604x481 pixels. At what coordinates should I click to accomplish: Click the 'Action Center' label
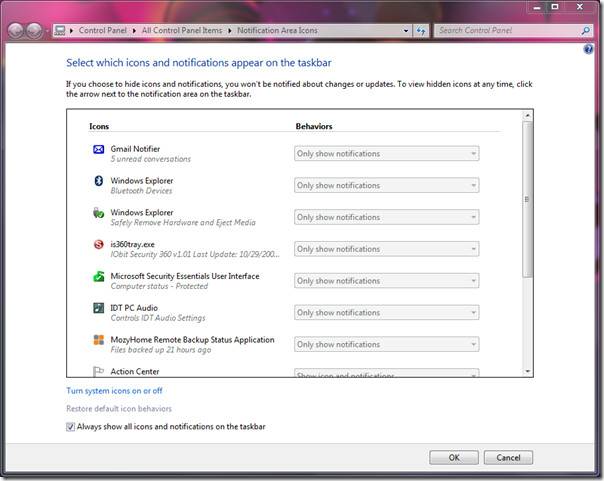[x=135, y=371]
